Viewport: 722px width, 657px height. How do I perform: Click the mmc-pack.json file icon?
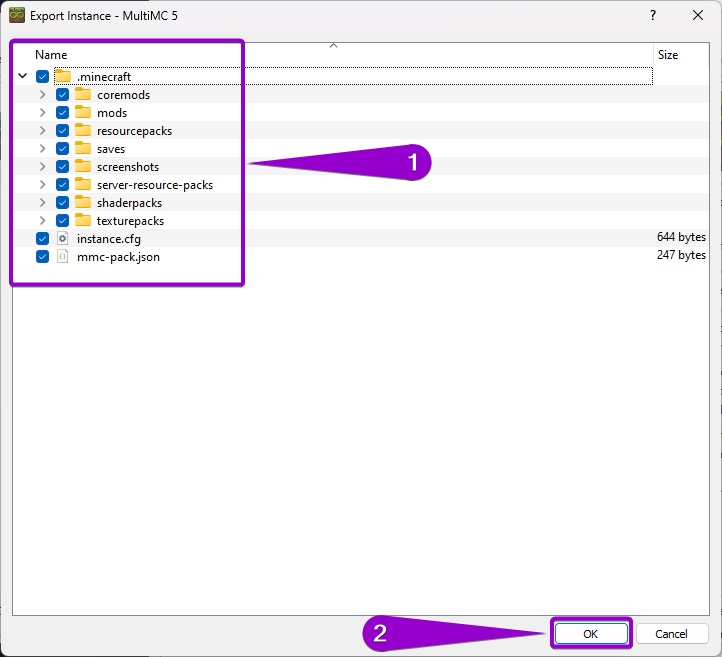[x=63, y=256]
